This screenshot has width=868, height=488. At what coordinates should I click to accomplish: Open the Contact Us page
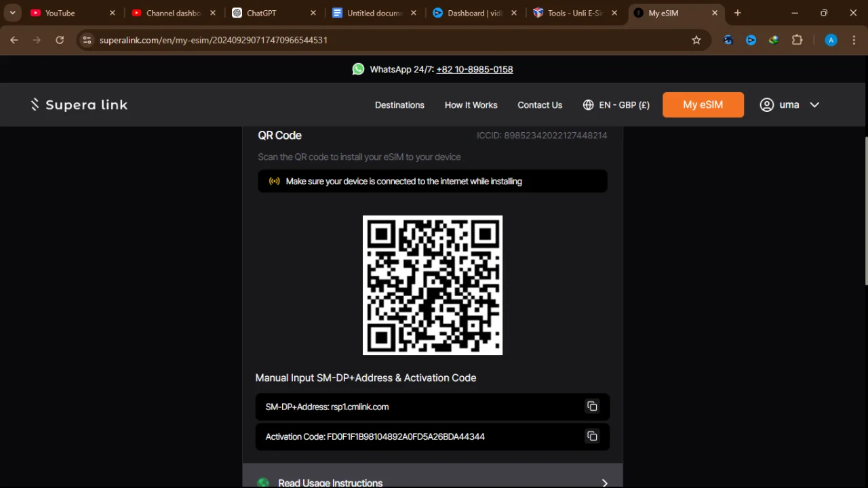click(x=540, y=105)
